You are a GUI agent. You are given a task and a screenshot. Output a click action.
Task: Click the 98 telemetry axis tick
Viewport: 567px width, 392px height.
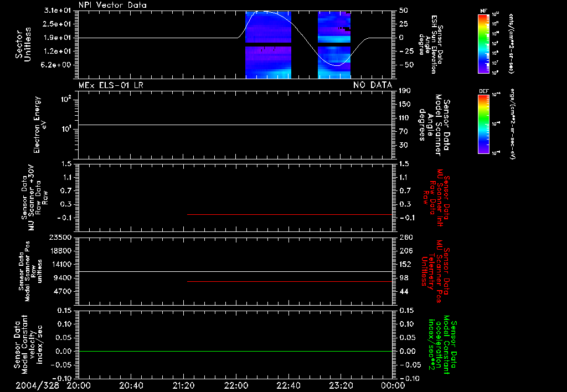coord(404,278)
